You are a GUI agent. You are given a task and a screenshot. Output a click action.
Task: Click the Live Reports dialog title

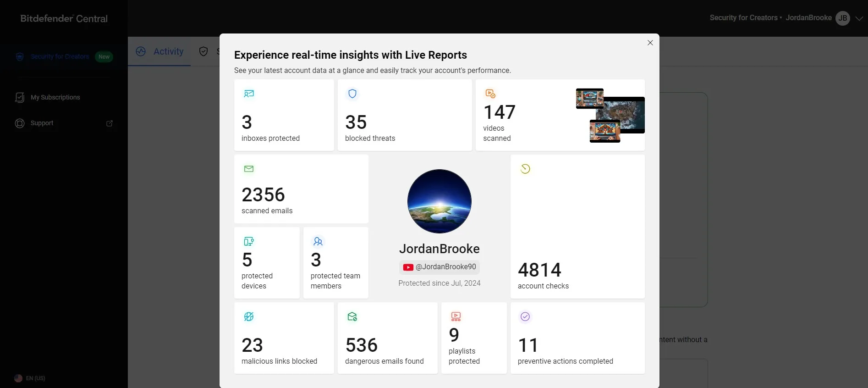point(351,55)
